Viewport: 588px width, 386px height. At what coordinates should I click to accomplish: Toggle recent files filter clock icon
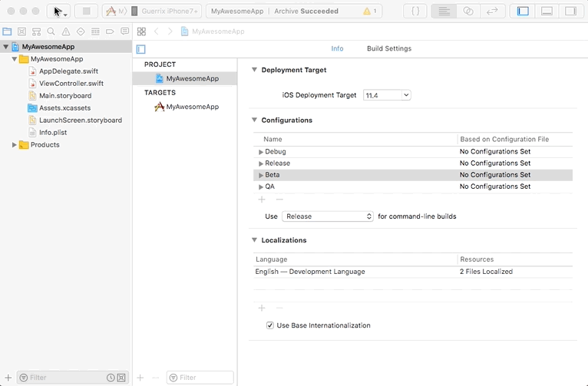(111, 378)
